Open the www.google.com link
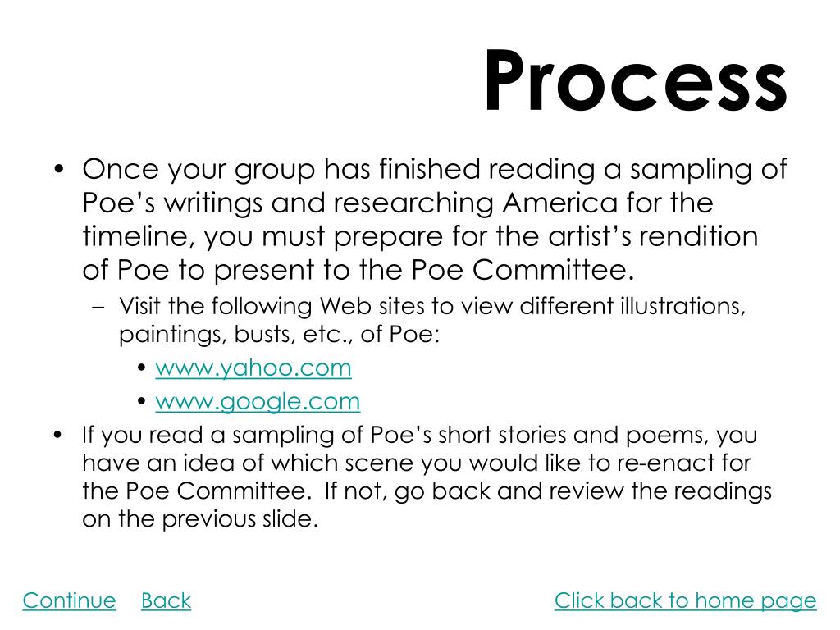 pyautogui.click(x=258, y=402)
